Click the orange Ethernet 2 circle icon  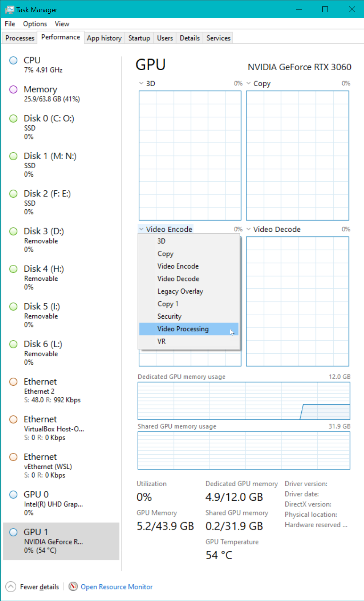point(13,382)
